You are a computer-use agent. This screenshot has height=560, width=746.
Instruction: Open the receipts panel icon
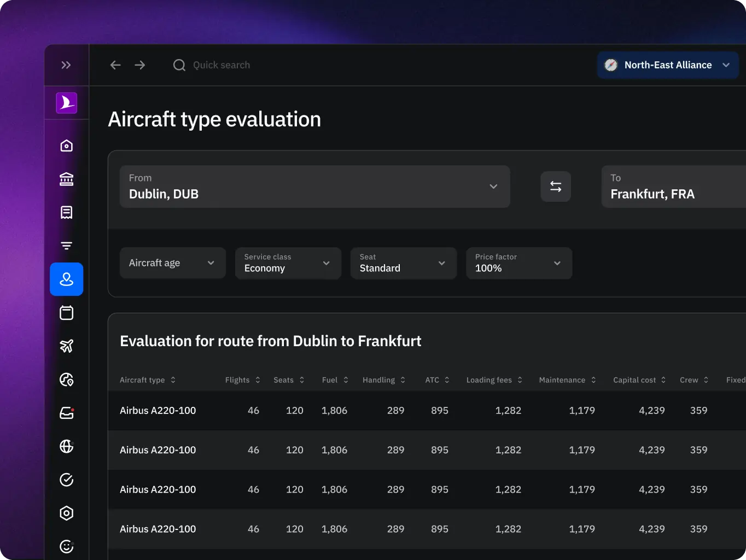pyautogui.click(x=66, y=212)
